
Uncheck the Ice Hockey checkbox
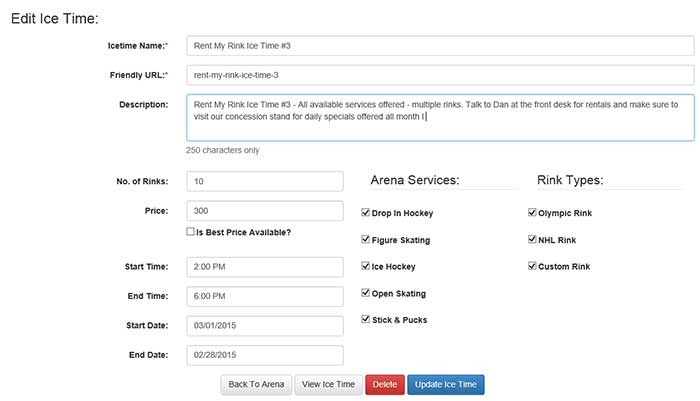click(366, 267)
